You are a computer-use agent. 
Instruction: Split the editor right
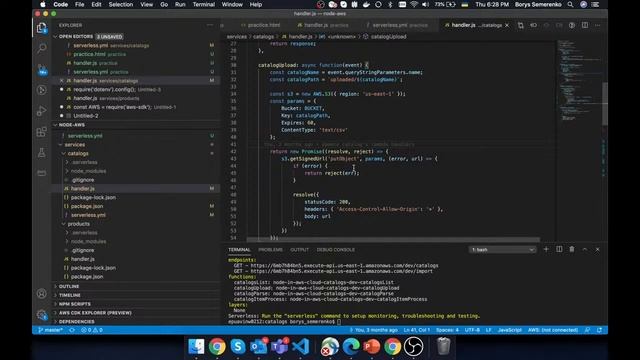(x=585, y=25)
